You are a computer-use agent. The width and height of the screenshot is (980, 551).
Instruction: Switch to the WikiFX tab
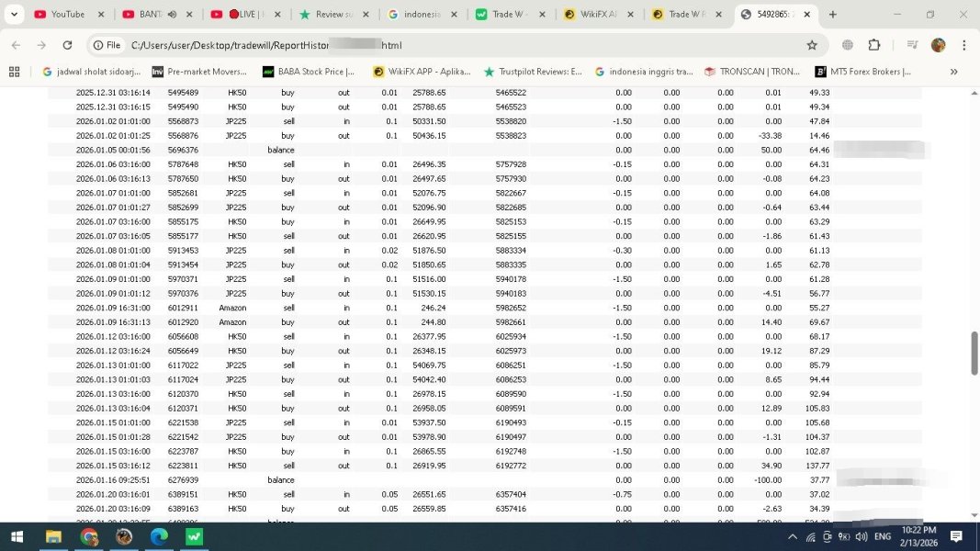pos(595,15)
